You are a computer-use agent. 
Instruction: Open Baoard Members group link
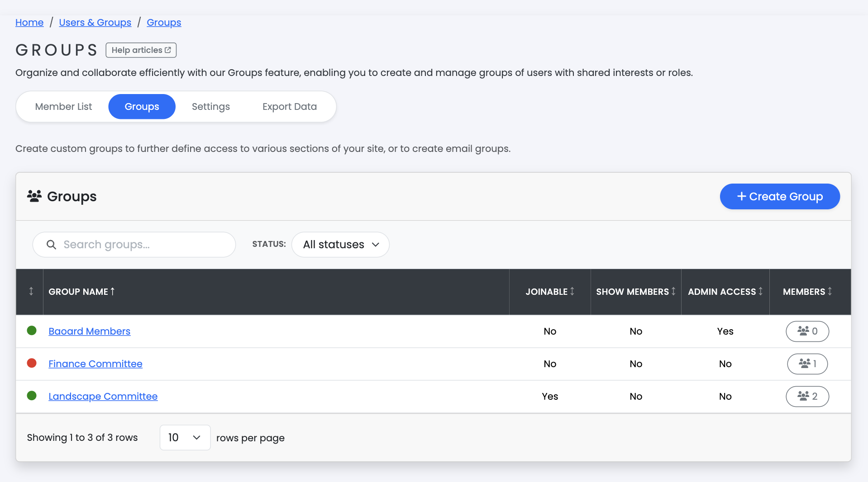click(90, 331)
